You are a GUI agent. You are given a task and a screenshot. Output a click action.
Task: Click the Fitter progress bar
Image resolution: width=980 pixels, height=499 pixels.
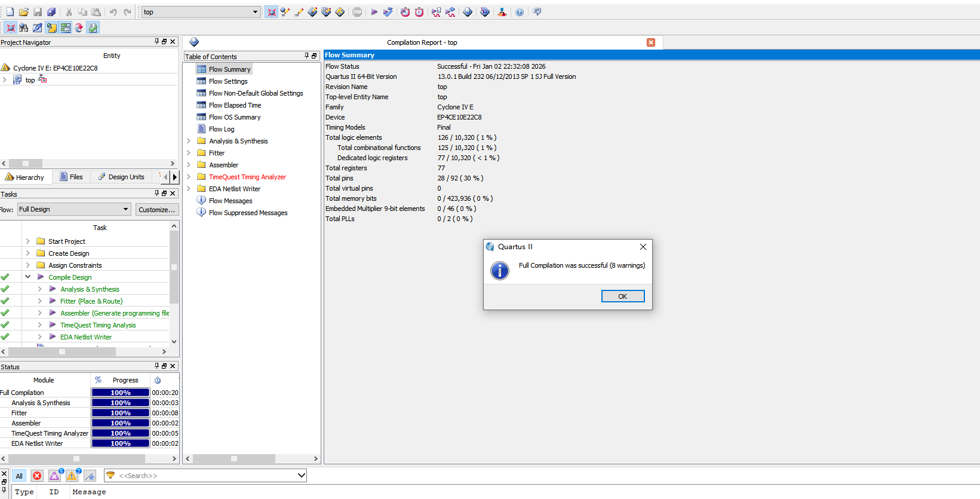tap(121, 413)
